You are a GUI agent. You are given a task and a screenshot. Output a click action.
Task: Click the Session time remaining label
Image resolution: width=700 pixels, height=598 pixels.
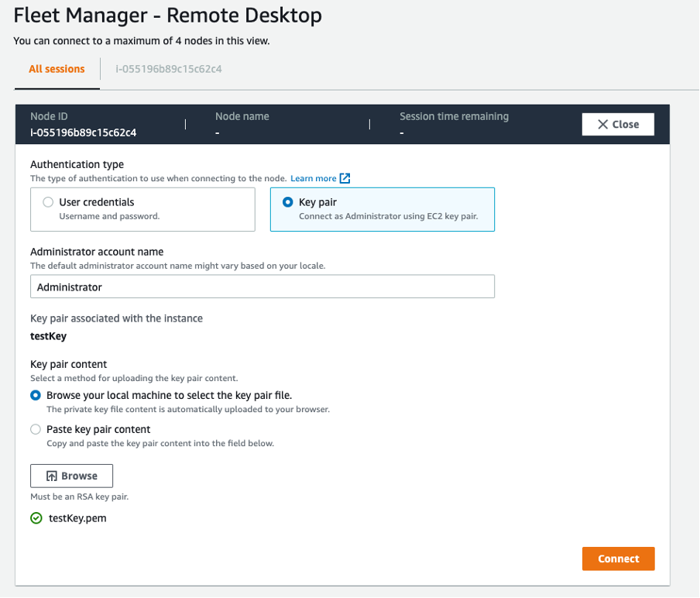coord(454,116)
